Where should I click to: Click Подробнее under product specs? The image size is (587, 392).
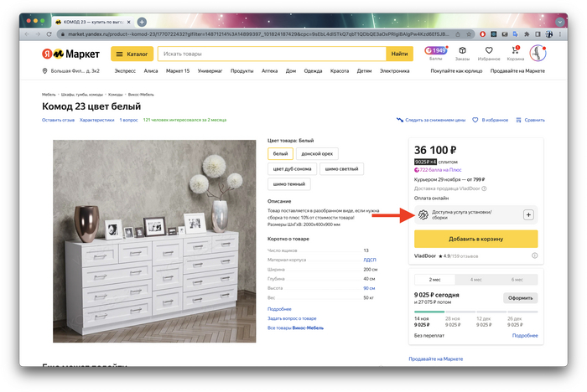(x=279, y=309)
